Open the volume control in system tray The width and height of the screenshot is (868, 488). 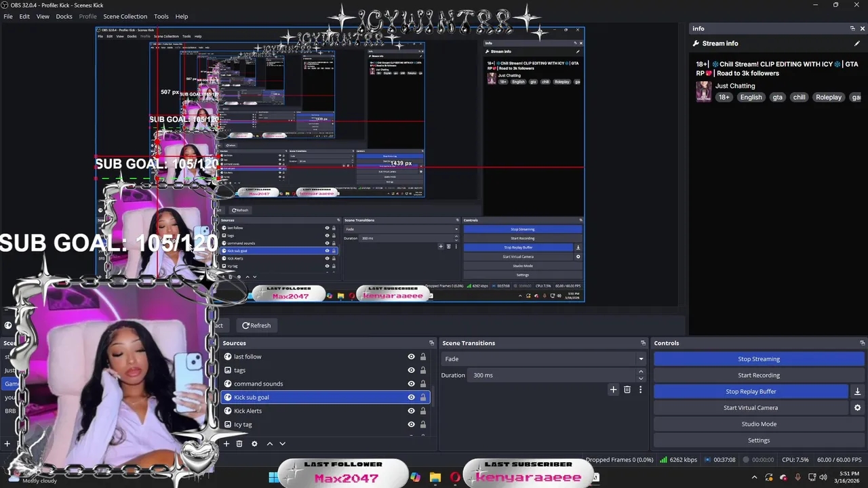[823, 478]
